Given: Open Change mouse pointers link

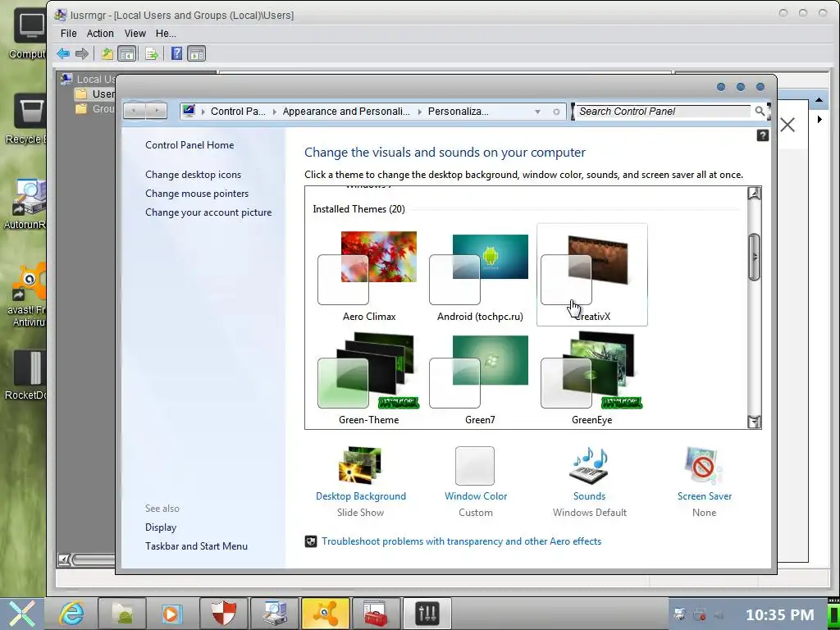Looking at the screenshot, I should tap(197, 194).
